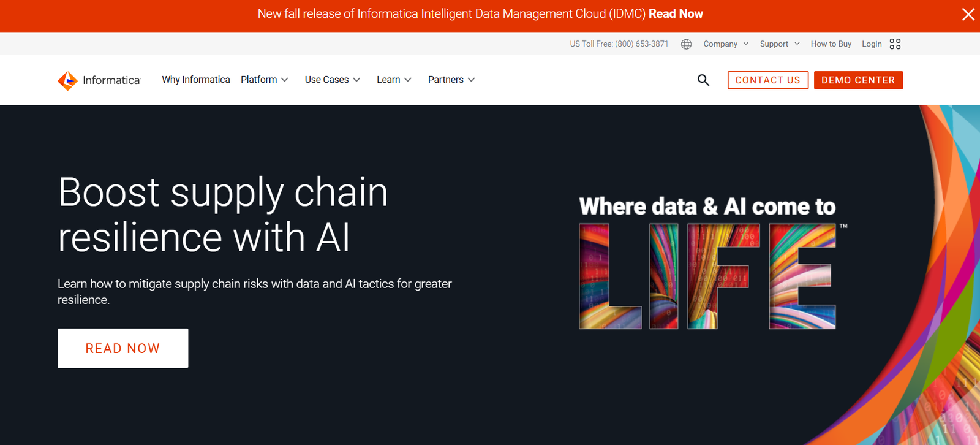980x445 pixels.
Task: Expand the Support menu
Action: (x=779, y=44)
